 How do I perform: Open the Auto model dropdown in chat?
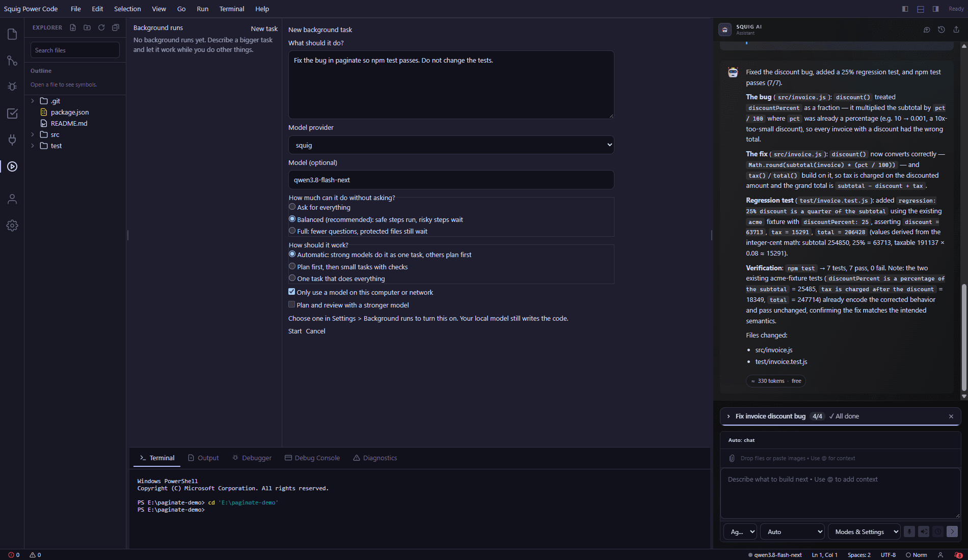[x=793, y=532]
